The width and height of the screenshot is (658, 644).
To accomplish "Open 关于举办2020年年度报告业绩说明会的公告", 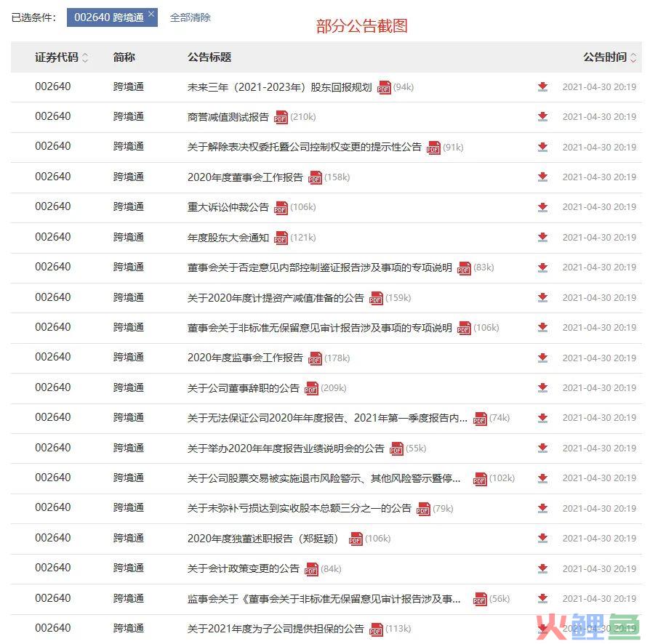I will coord(286,448).
